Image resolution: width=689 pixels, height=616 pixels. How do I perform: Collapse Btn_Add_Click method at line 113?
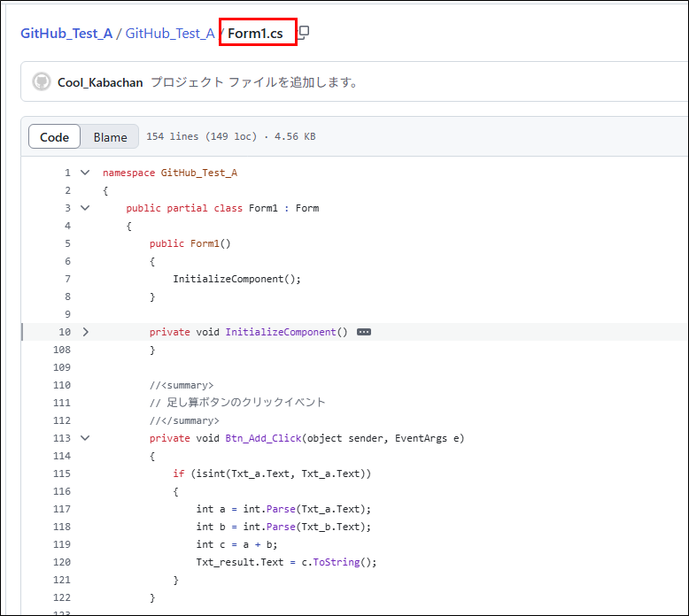(x=85, y=438)
